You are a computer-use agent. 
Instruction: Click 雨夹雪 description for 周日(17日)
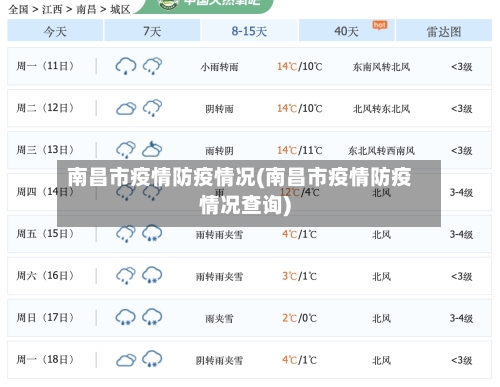(x=219, y=319)
